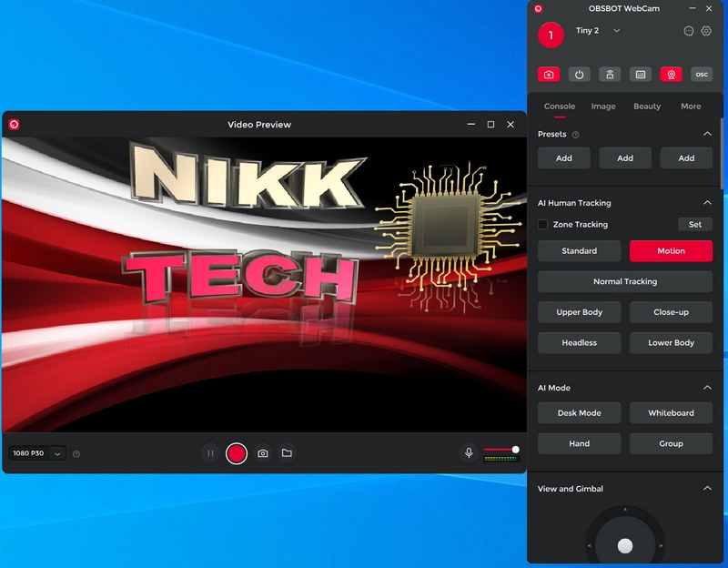Switch to the Image tab
Screen dimensions: 728x568
603,106
